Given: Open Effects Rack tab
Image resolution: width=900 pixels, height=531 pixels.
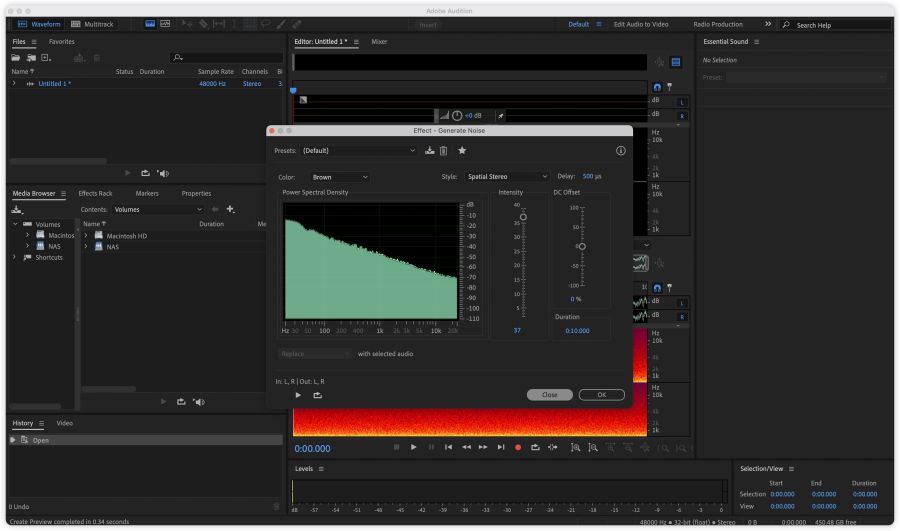Looking at the screenshot, I should click(x=95, y=193).
